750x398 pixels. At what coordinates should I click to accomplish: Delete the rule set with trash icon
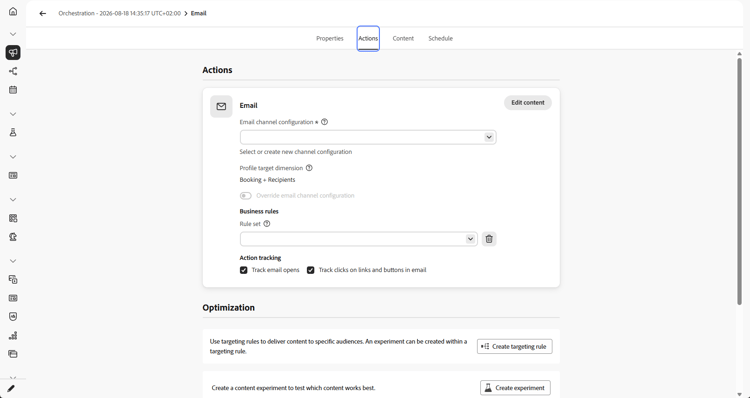click(489, 239)
